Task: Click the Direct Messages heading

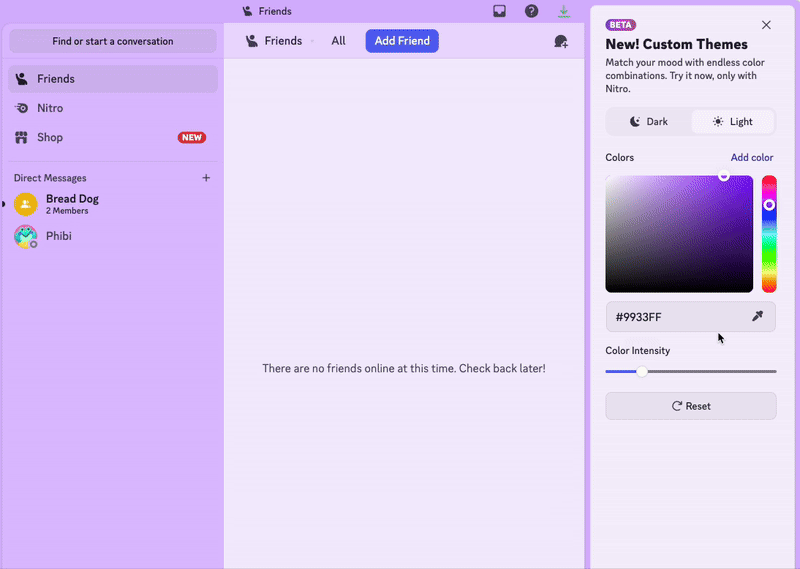Action: click(x=50, y=178)
